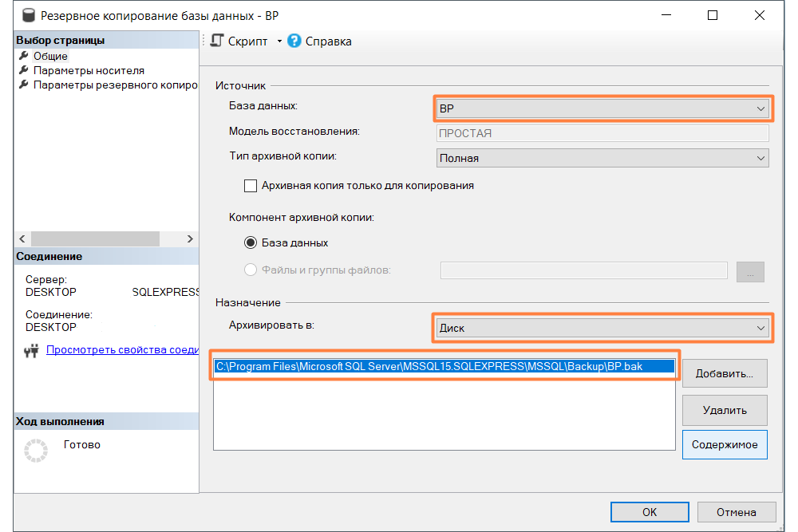The height and width of the screenshot is (532, 798).
Task: Switch to Параметры резервного копирования page
Action: coord(116,85)
